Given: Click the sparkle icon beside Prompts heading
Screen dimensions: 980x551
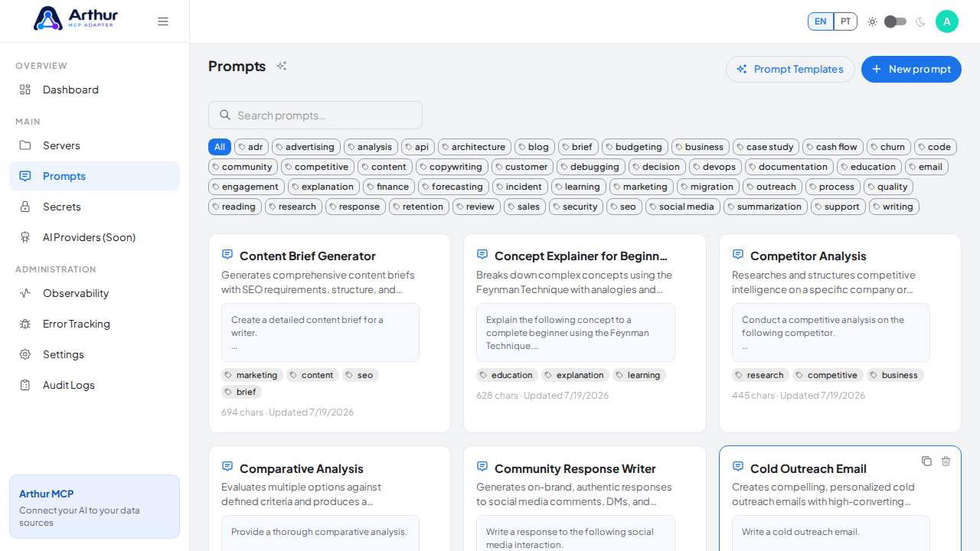Looking at the screenshot, I should click(x=282, y=67).
